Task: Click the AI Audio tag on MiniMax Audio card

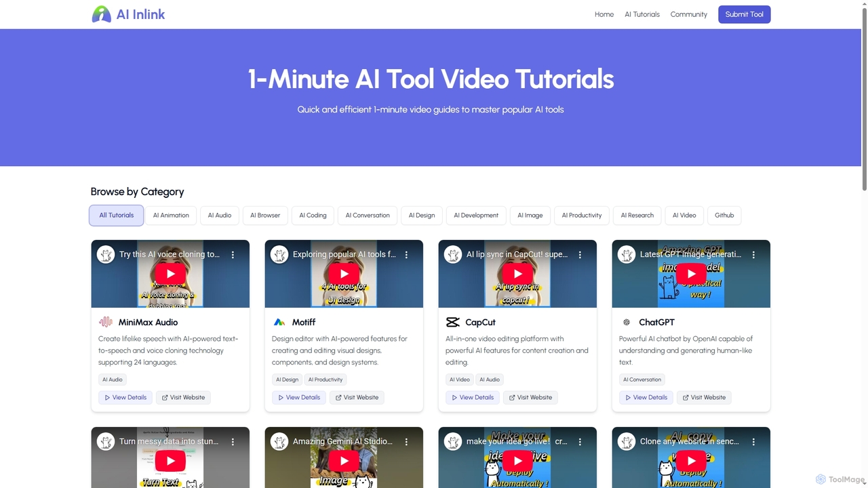Action: 113,380
